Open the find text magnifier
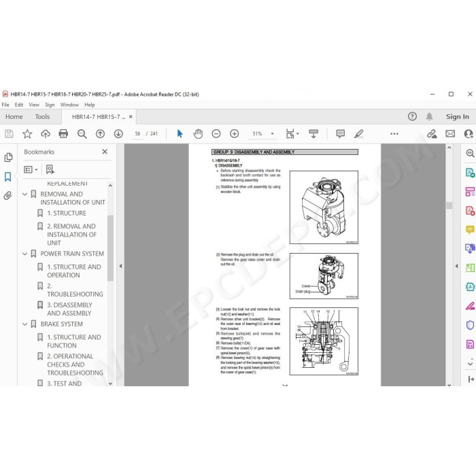476x476 pixels. click(82, 133)
